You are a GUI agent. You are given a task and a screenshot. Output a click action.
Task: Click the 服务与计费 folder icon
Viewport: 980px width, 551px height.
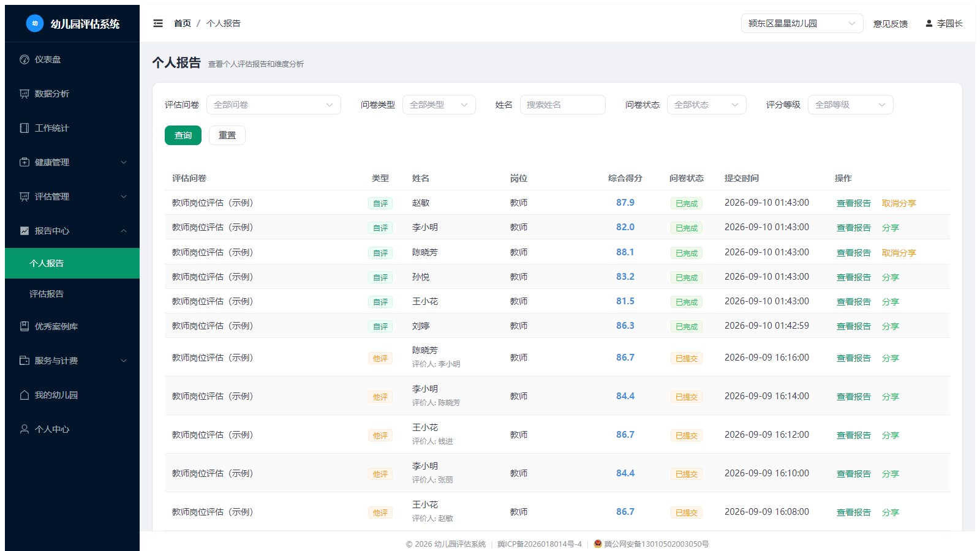coord(24,361)
